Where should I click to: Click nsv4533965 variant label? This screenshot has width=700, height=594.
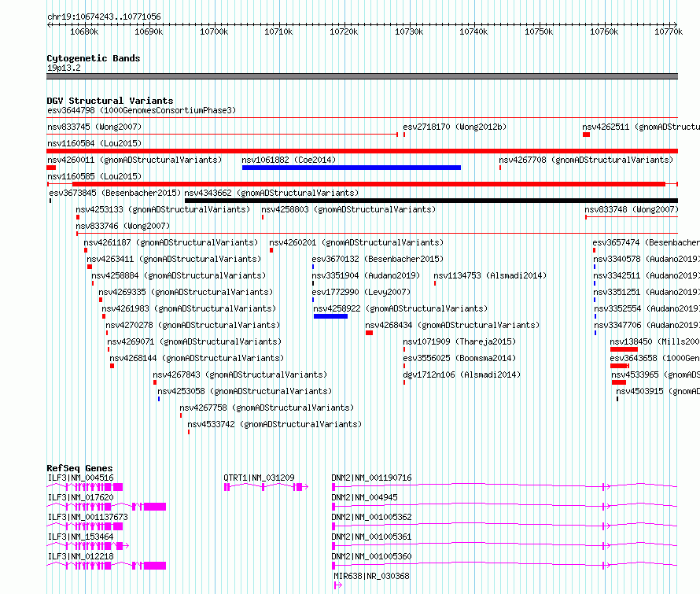(655, 374)
